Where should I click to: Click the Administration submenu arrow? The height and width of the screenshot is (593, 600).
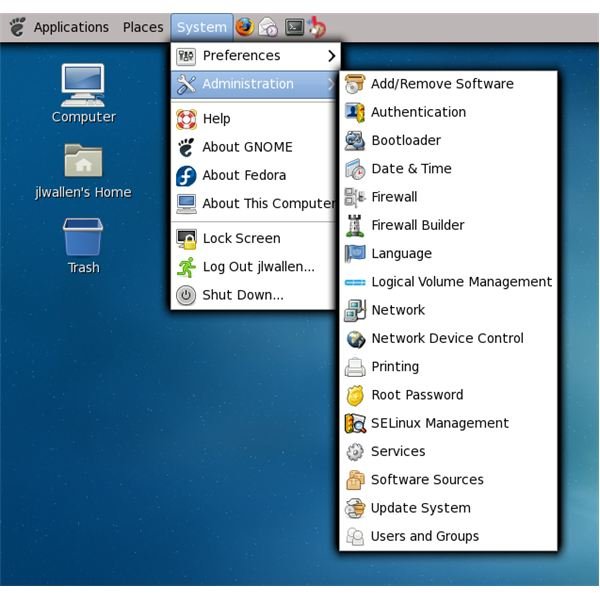pyautogui.click(x=331, y=84)
